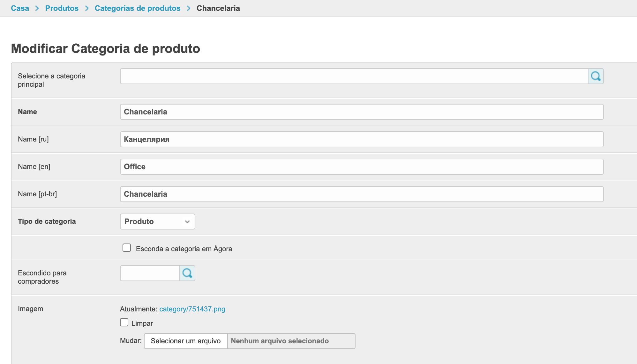This screenshot has width=637, height=364.
Task: Click the parent category selection input
Action: [354, 76]
